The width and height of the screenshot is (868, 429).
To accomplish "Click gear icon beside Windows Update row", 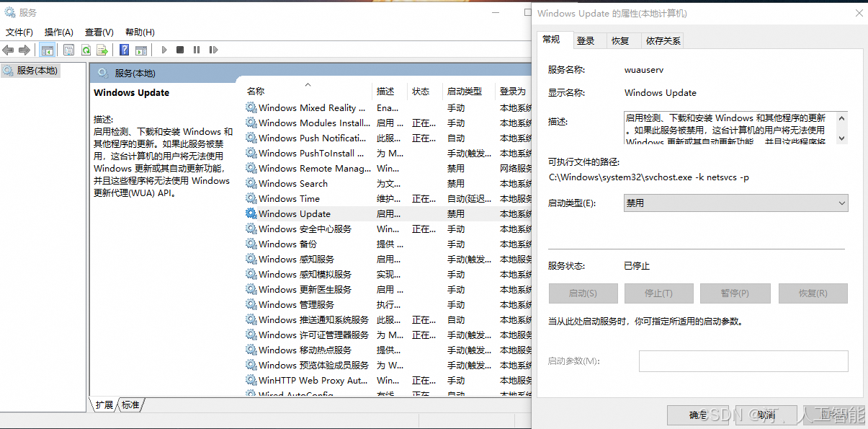I will 251,213.
